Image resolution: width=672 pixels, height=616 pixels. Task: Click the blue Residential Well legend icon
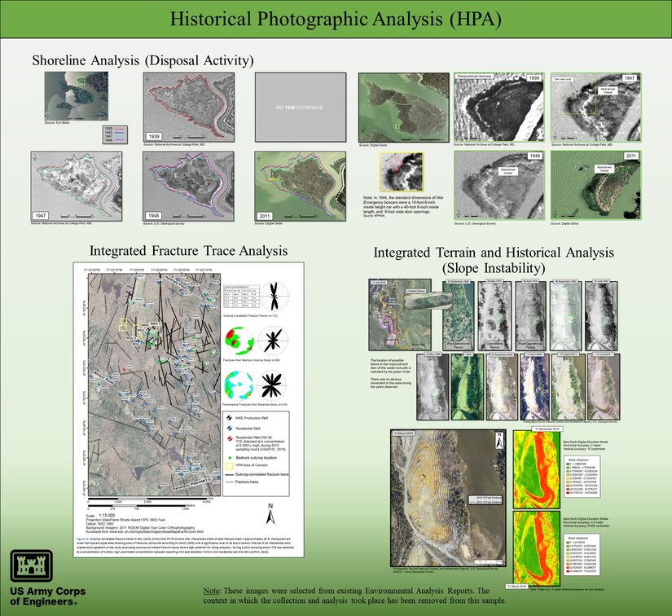pos(229,429)
